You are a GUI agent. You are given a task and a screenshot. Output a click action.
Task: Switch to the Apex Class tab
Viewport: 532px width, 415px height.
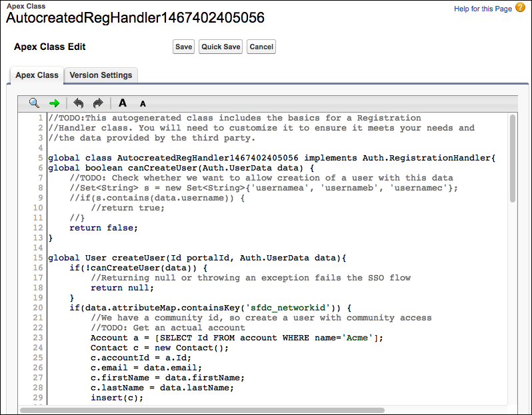coord(37,75)
